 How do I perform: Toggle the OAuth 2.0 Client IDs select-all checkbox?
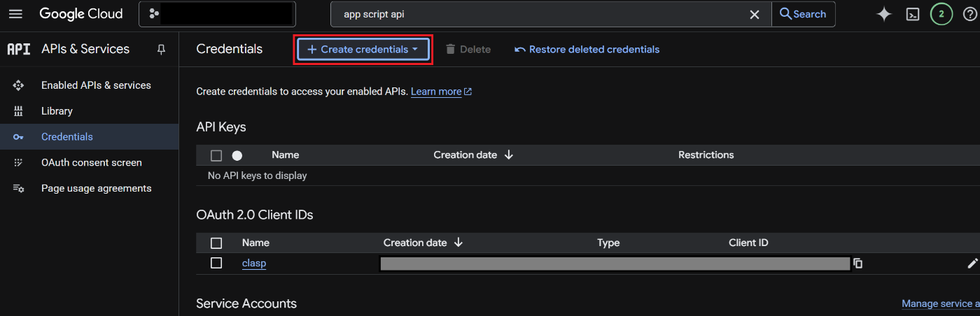(x=216, y=243)
